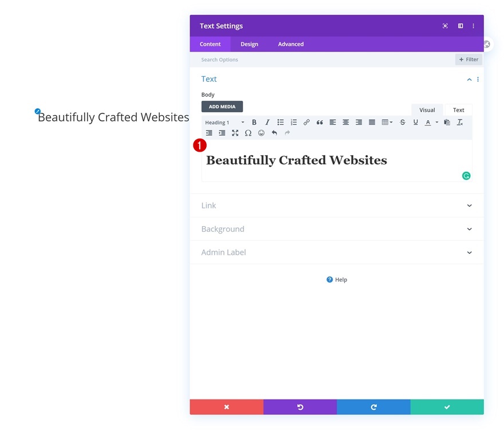
Task: Switch to the Text editor tab
Action: (x=458, y=110)
